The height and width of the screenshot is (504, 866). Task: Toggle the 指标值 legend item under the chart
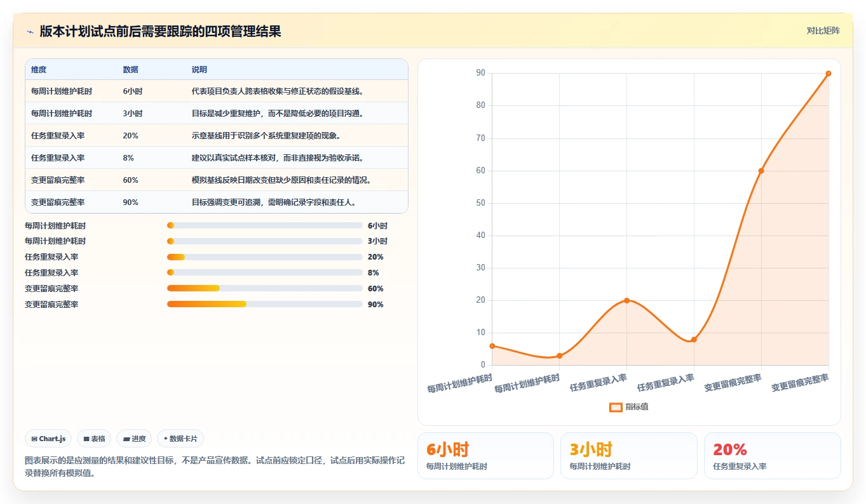[x=629, y=407]
